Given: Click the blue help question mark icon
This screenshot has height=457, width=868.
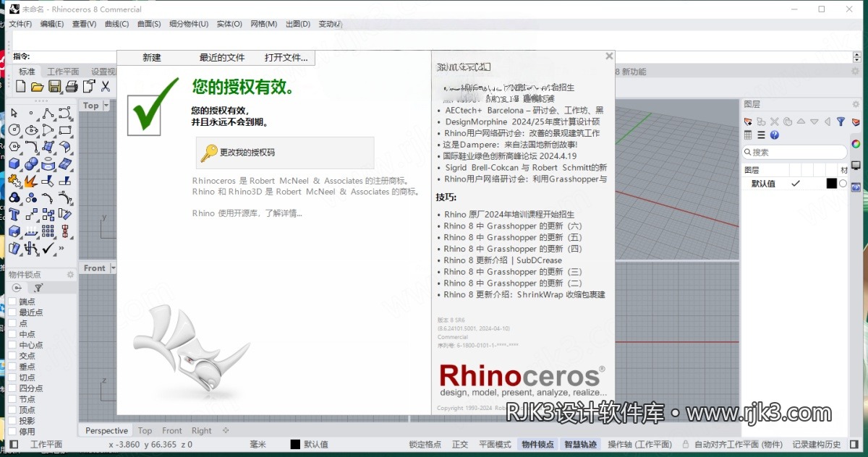Looking at the screenshot, I should click(774, 134).
